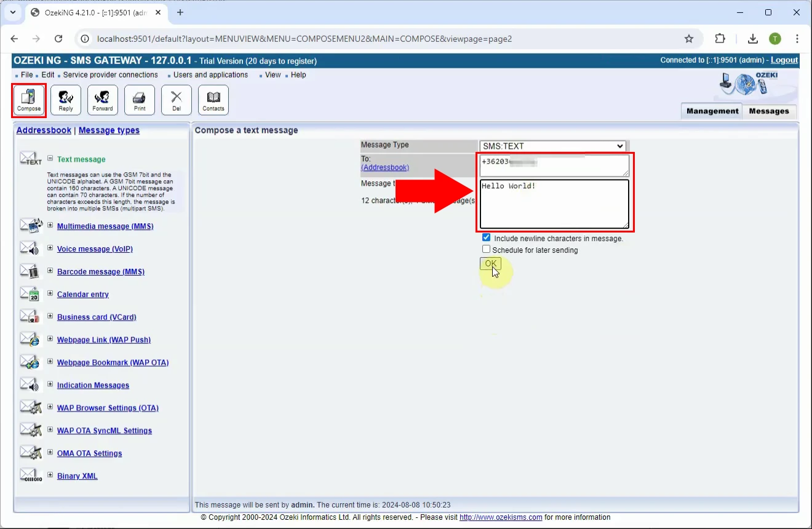Switch to the Messages tab

pos(769,111)
